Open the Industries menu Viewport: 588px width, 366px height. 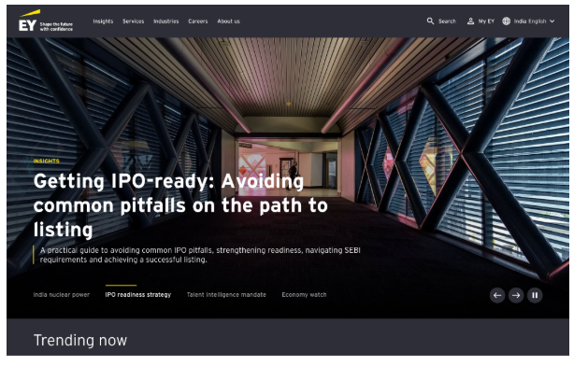166,21
